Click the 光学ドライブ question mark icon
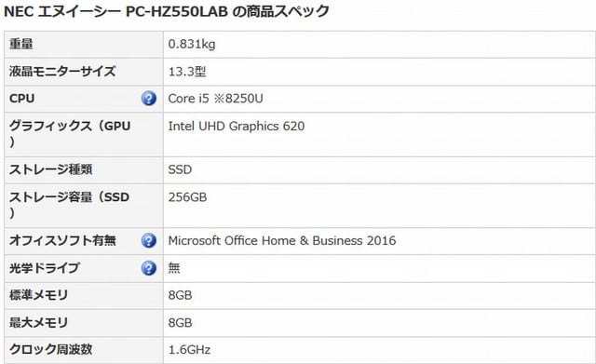 pyautogui.click(x=149, y=268)
